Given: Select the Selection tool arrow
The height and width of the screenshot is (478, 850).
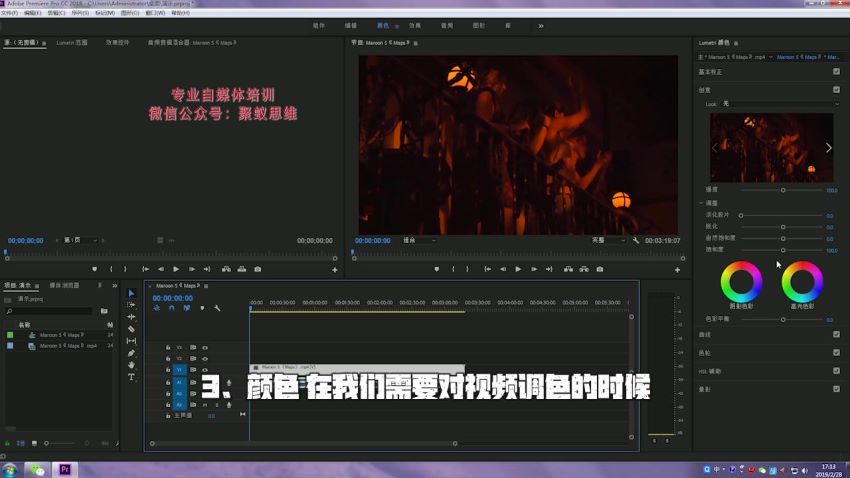Looking at the screenshot, I should click(x=131, y=293).
